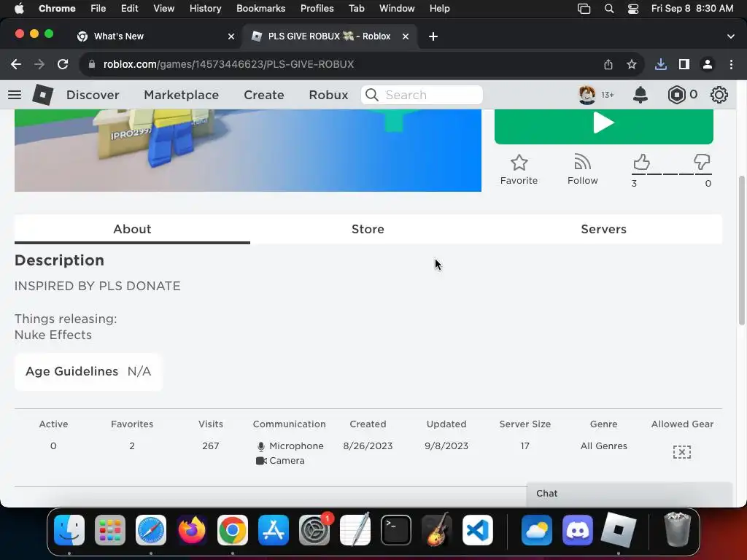Toggle the Chrome side panel
The height and width of the screenshot is (560, 747).
684,64
